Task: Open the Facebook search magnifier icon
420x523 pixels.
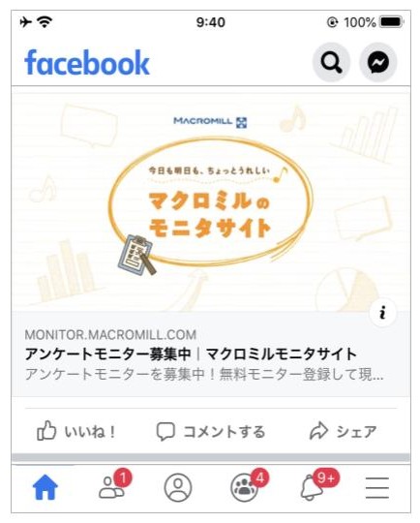Action: [331, 62]
